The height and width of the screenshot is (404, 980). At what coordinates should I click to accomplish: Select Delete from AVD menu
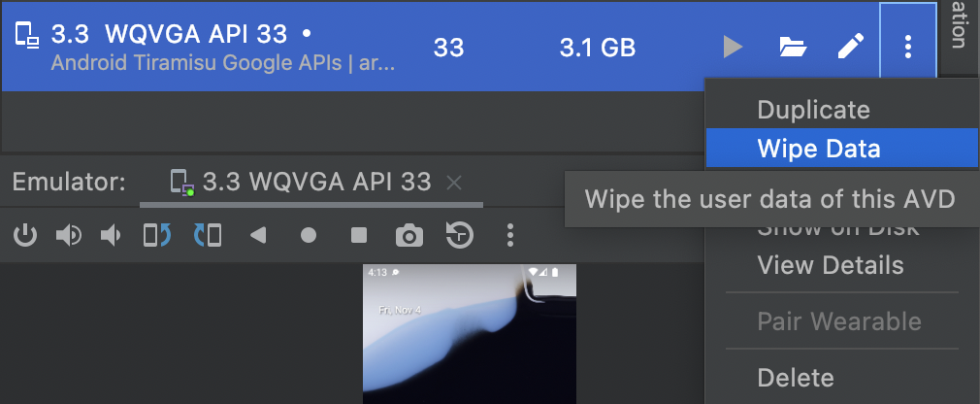click(795, 377)
